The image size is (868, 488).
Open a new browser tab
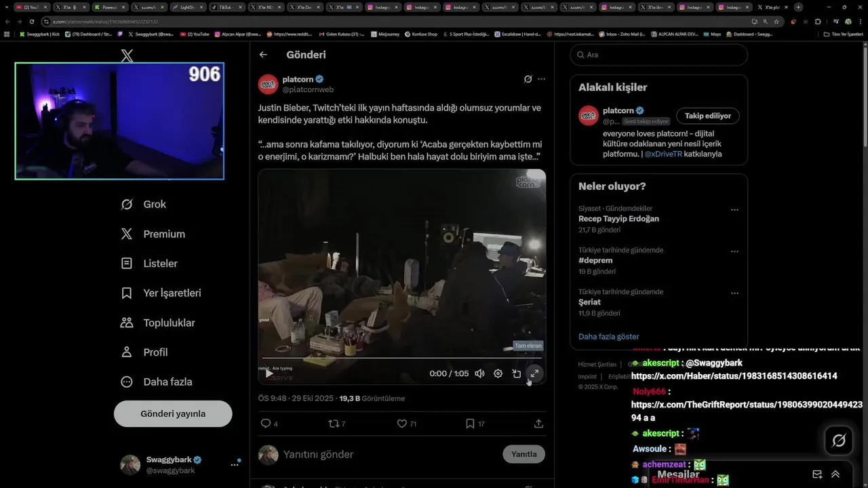tap(798, 7)
